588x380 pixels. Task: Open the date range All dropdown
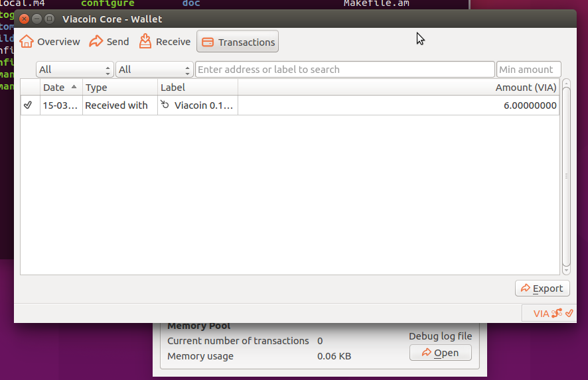(74, 70)
